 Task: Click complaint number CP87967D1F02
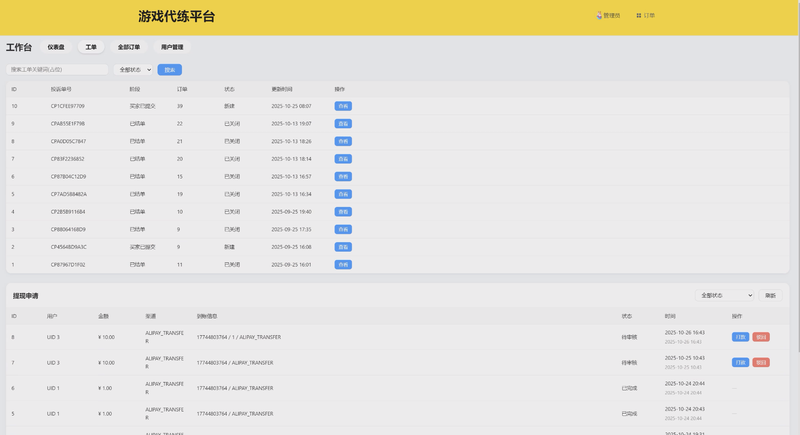(x=68, y=265)
